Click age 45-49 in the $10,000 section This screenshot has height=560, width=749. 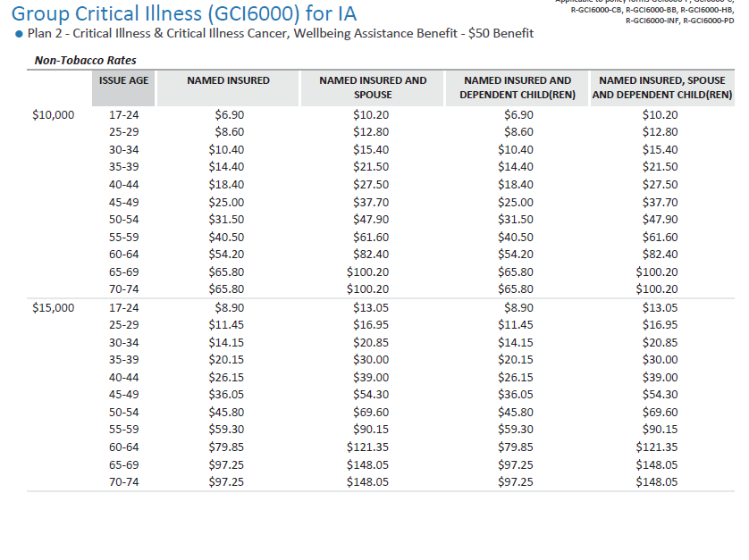point(123,202)
